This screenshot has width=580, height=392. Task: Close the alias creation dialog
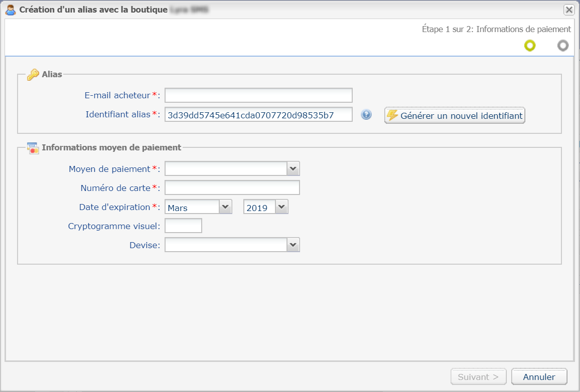(568, 10)
